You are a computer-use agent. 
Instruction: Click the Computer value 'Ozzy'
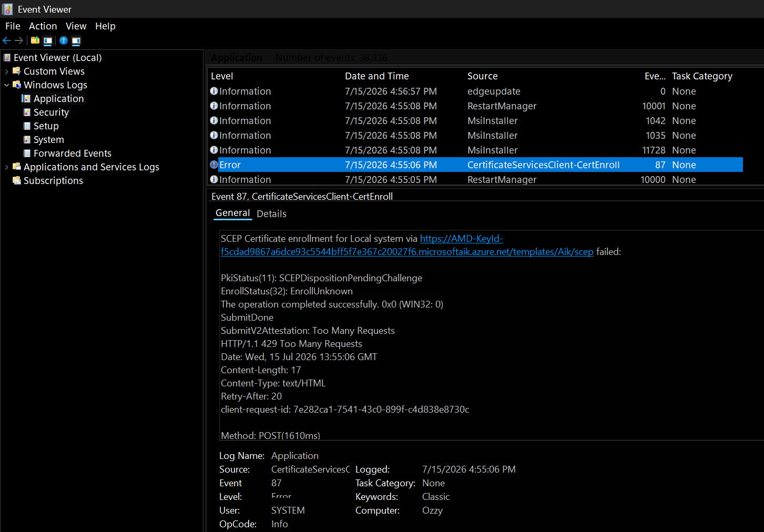(432, 510)
